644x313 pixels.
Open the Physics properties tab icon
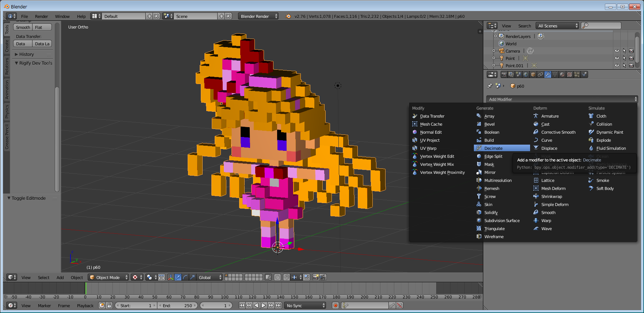click(x=584, y=75)
